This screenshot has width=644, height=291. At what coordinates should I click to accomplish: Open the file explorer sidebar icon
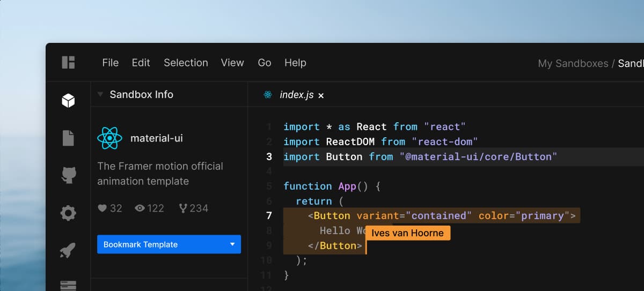[x=68, y=138]
